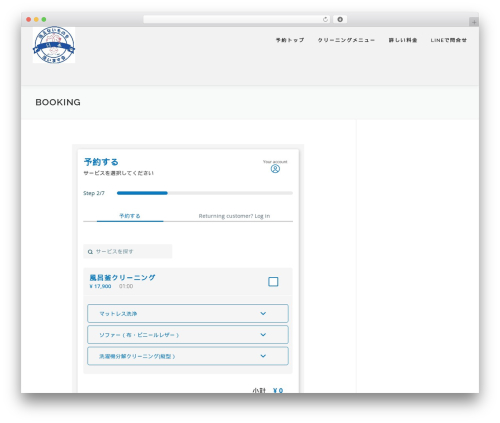Click the search magnifier icon

90,252
